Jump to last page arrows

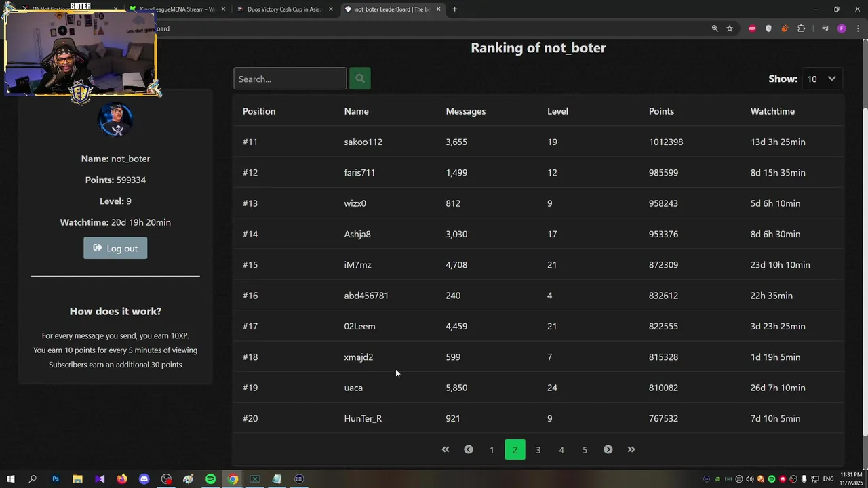tap(631, 449)
